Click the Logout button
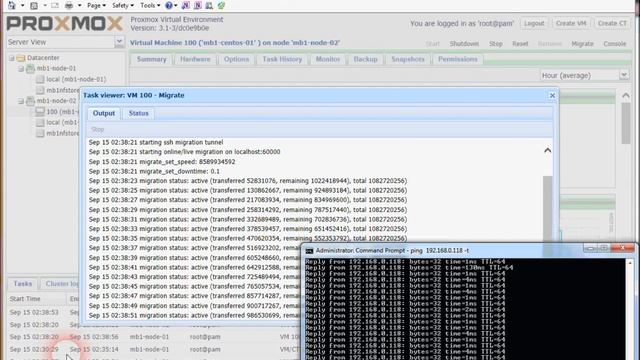Screen dimensions: 640x360 click(534, 23)
